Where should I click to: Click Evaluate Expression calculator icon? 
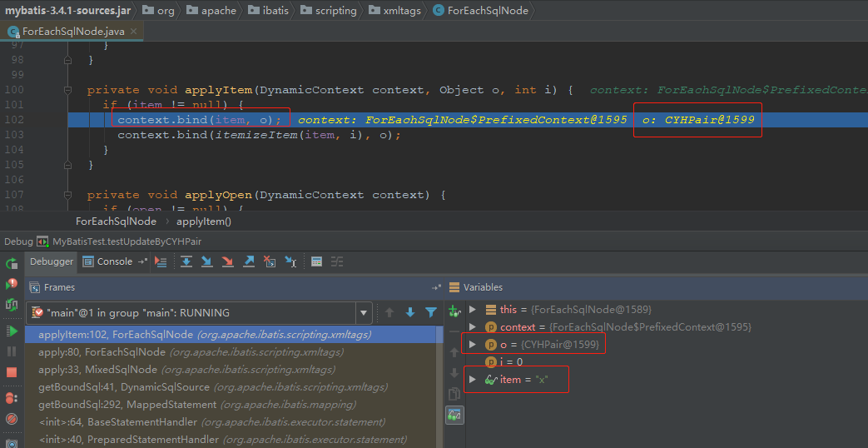click(316, 261)
